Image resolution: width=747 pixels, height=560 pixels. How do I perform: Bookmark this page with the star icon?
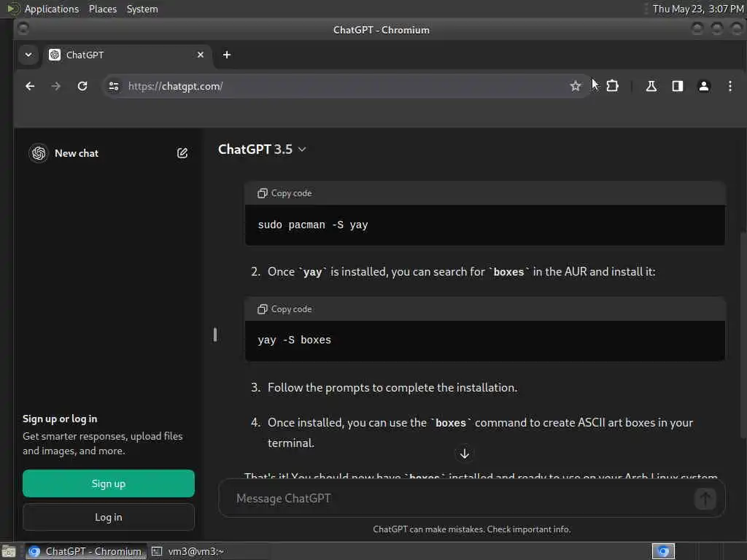point(576,86)
